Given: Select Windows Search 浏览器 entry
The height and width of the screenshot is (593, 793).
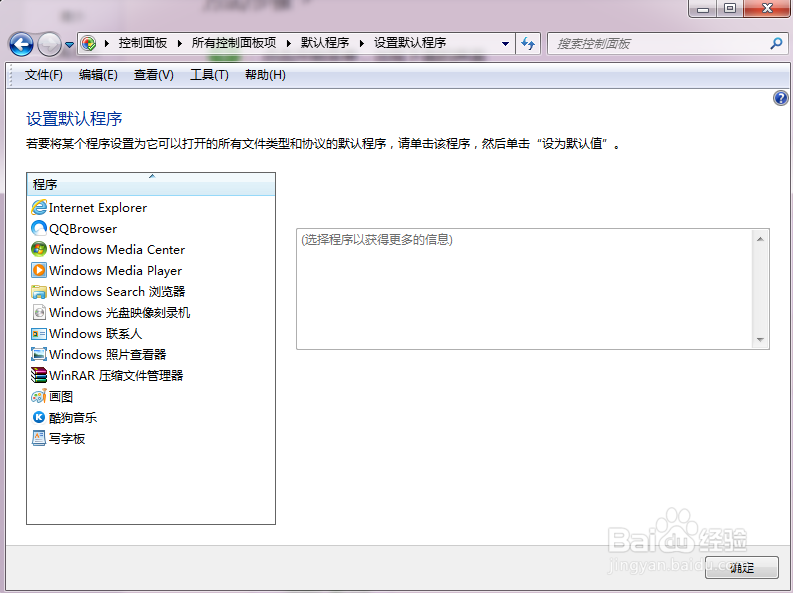Looking at the screenshot, I should click(108, 292).
